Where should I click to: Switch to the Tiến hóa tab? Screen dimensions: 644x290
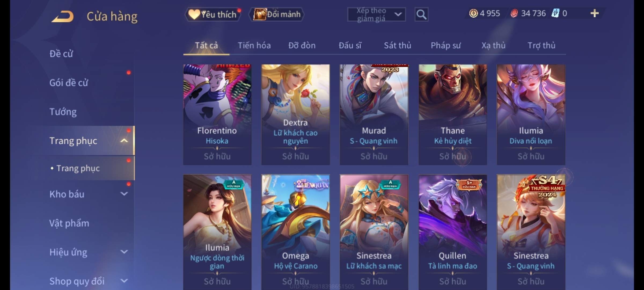pos(254,45)
